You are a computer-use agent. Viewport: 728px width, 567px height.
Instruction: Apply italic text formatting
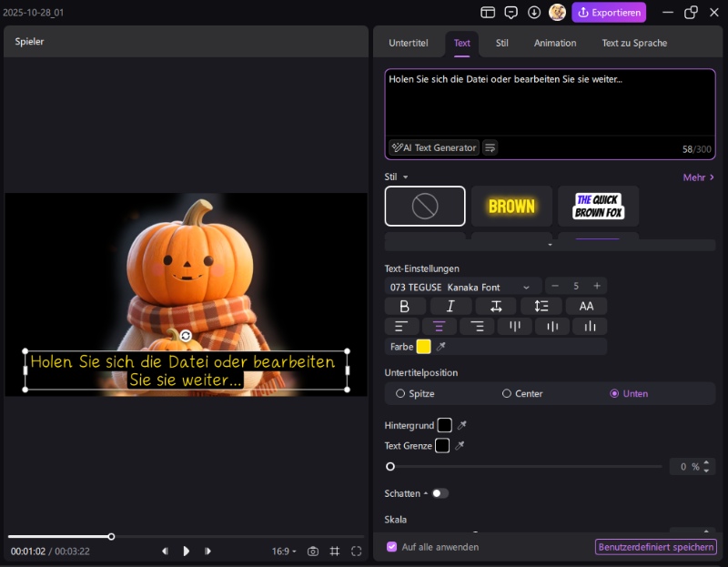[x=450, y=307]
